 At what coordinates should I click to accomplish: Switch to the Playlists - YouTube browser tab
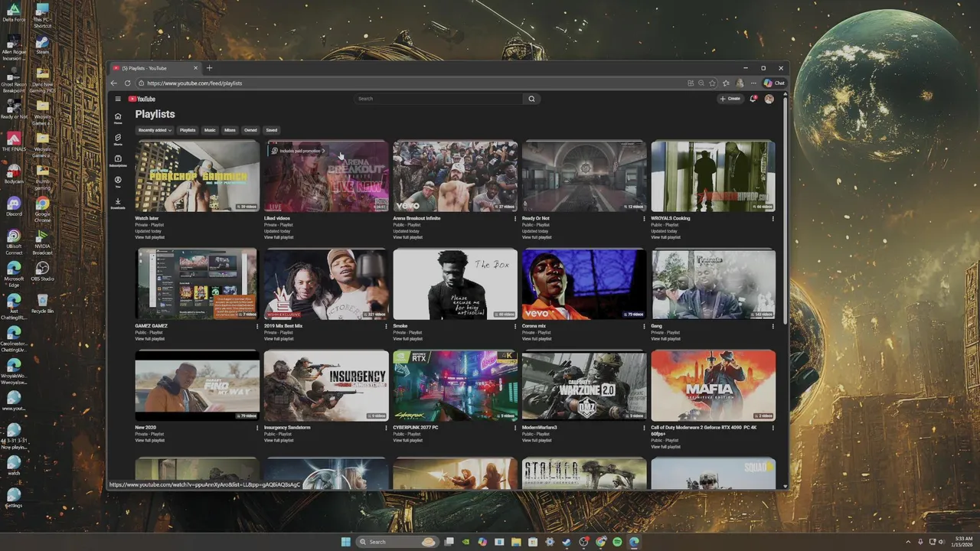(155, 68)
